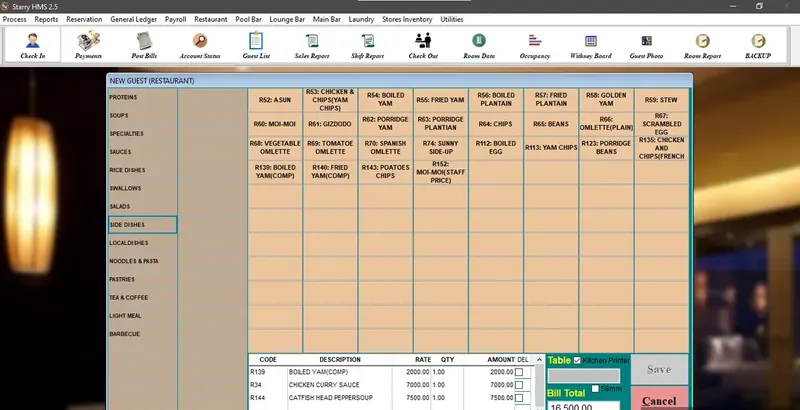Open the Payroll menu

click(176, 19)
